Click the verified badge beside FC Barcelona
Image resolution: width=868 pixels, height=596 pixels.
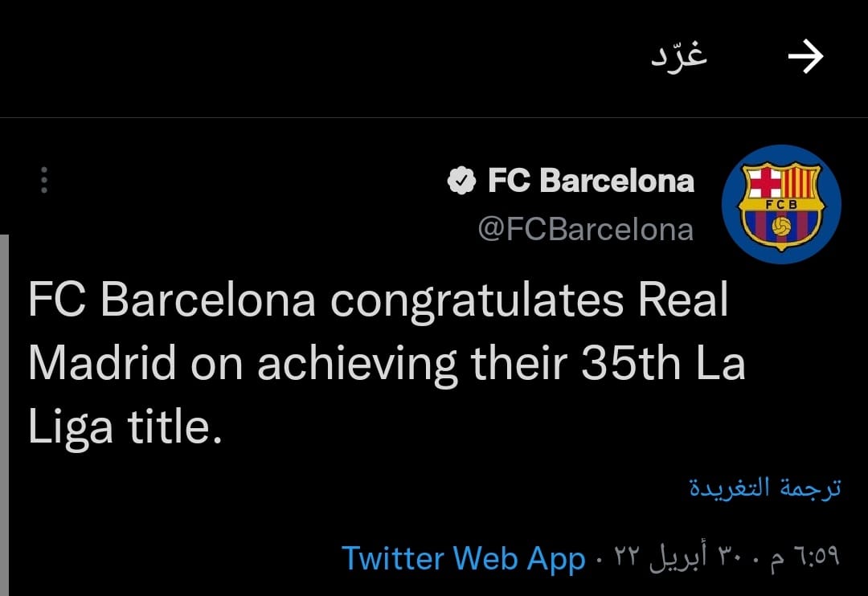coord(461,181)
